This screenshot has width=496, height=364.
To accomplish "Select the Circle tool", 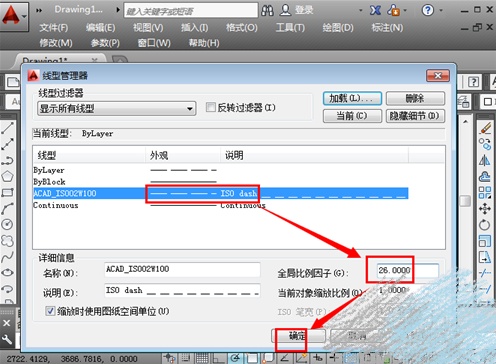I will click(7, 224).
